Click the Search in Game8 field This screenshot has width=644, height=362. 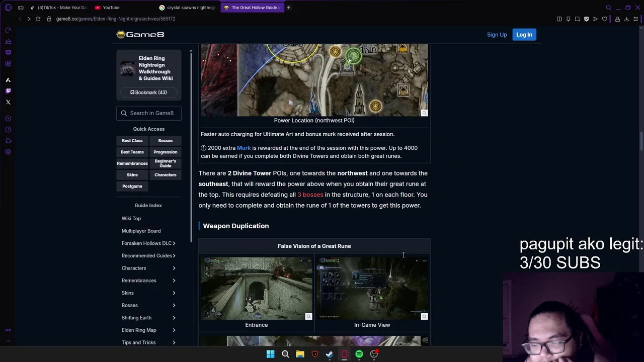[x=149, y=113]
